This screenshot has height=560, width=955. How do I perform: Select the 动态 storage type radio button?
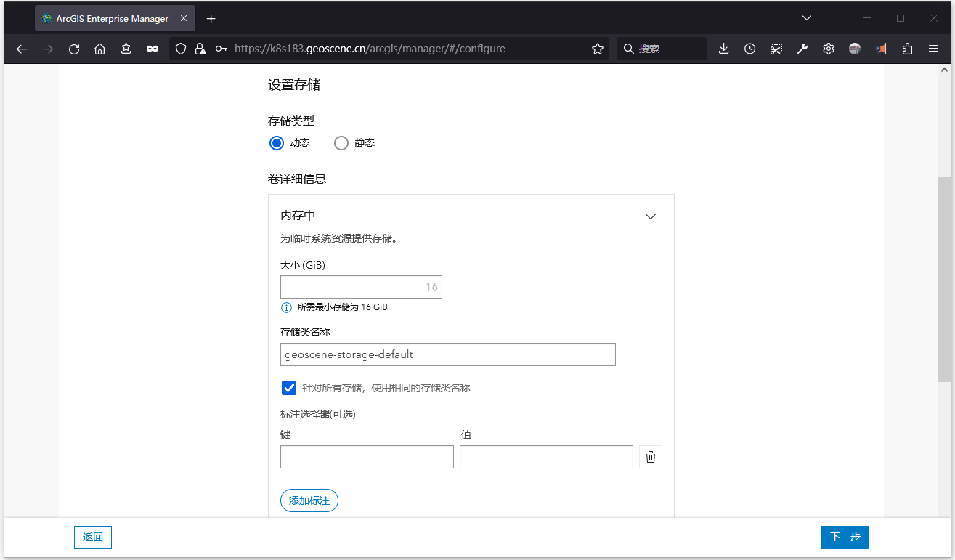click(x=276, y=143)
